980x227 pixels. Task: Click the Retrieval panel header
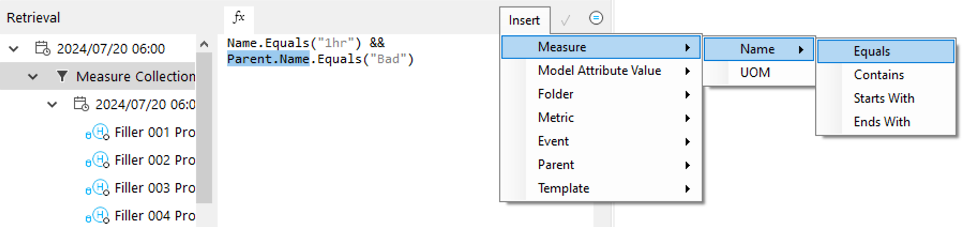tap(33, 18)
